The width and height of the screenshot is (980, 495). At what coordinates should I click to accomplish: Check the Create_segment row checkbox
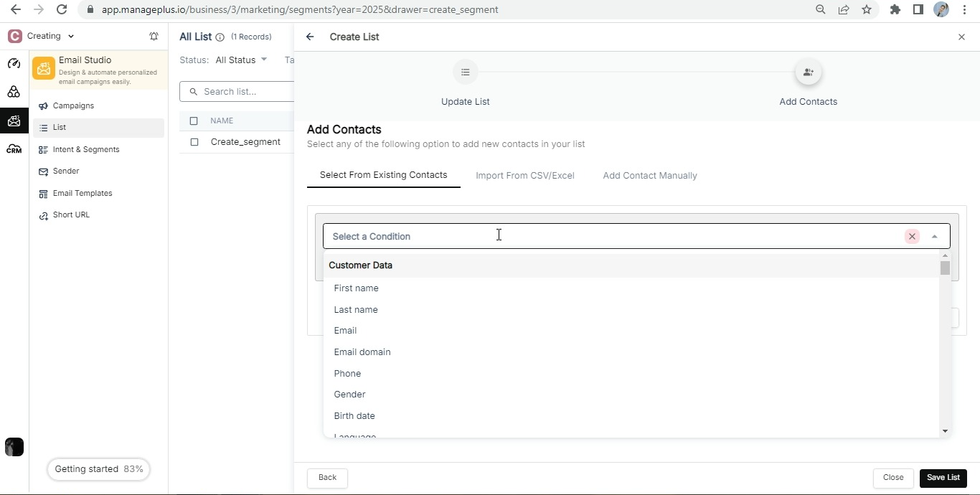[194, 142]
